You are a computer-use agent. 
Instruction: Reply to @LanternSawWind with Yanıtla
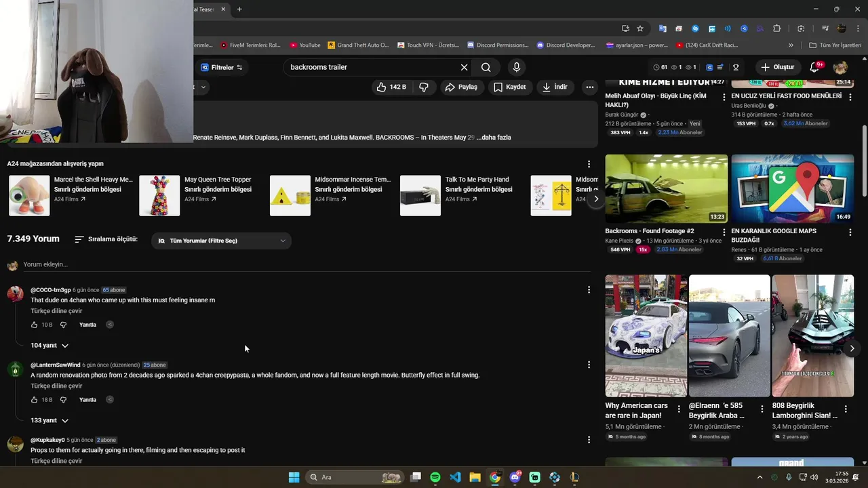tap(87, 400)
